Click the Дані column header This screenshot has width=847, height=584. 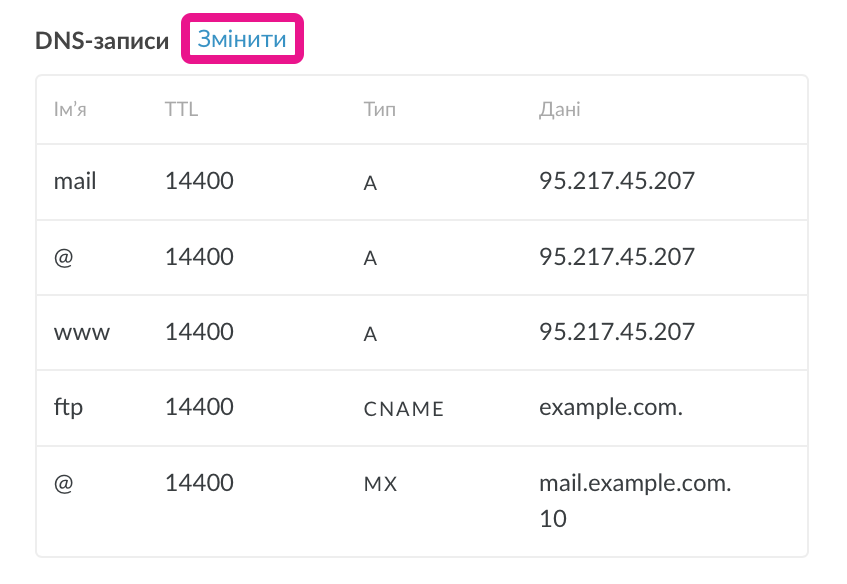click(x=559, y=109)
